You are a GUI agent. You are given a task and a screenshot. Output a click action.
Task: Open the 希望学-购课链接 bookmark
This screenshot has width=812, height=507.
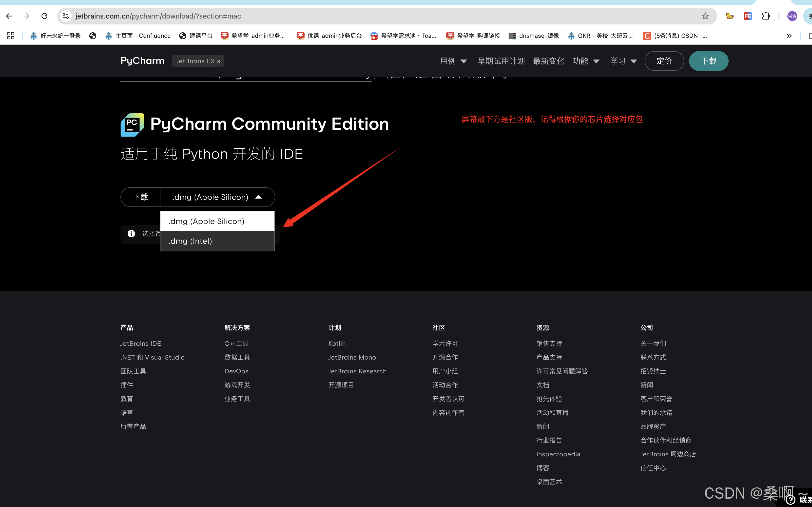tap(473, 36)
